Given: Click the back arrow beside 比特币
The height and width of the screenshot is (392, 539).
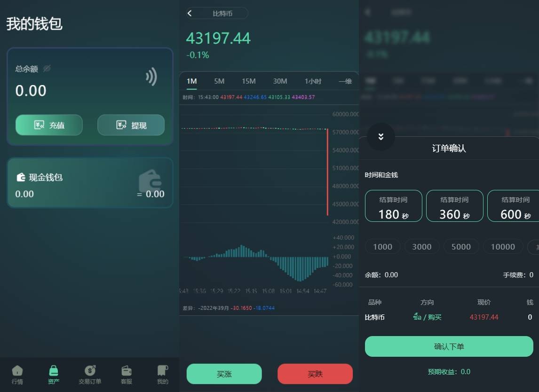Looking at the screenshot, I should (190, 13).
